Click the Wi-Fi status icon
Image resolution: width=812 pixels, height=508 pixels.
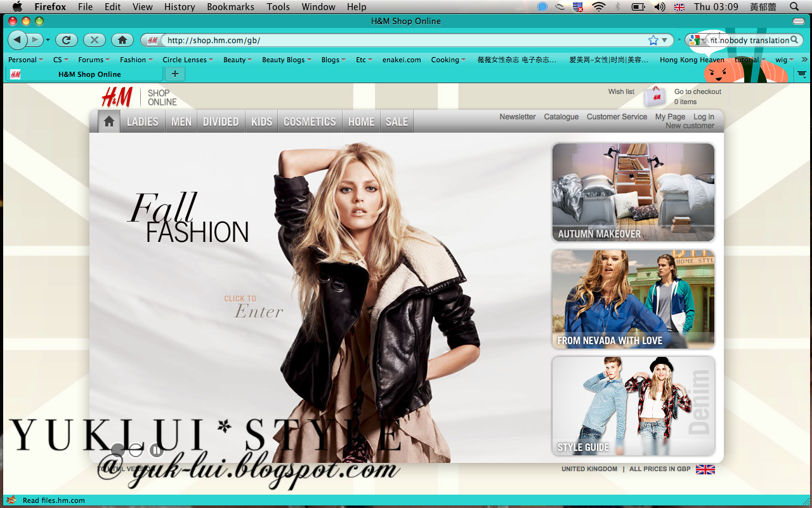pos(599,7)
